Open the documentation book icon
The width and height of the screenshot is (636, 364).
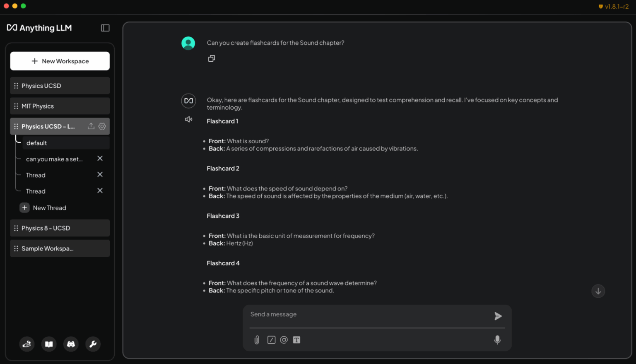[49, 344]
